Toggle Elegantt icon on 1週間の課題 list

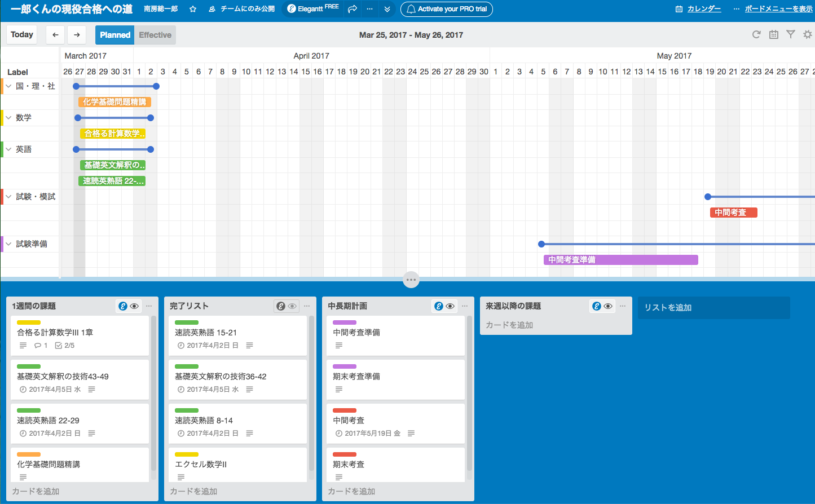pyautogui.click(x=122, y=306)
